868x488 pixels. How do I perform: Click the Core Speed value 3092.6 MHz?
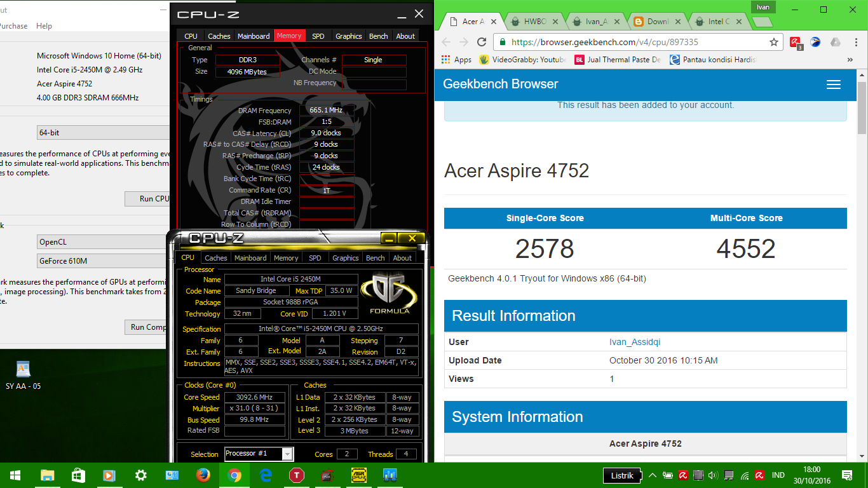[254, 397]
